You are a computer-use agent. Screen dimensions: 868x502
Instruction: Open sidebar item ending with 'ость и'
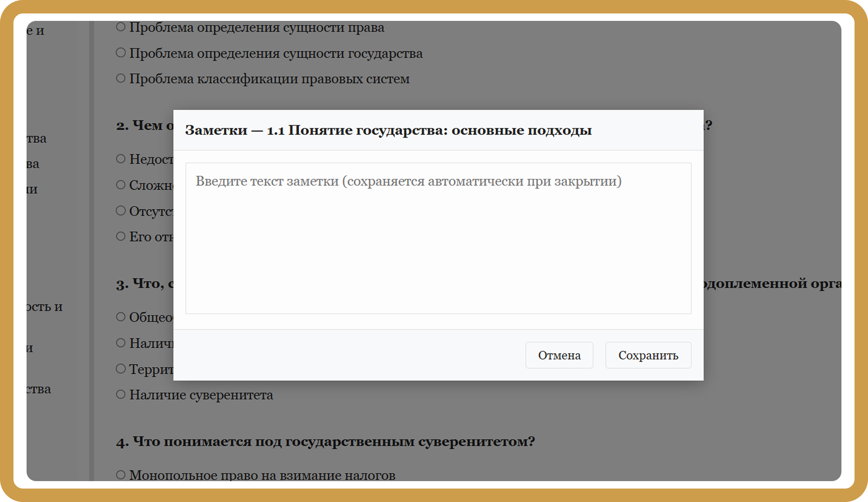pyautogui.click(x=45, y=307)
